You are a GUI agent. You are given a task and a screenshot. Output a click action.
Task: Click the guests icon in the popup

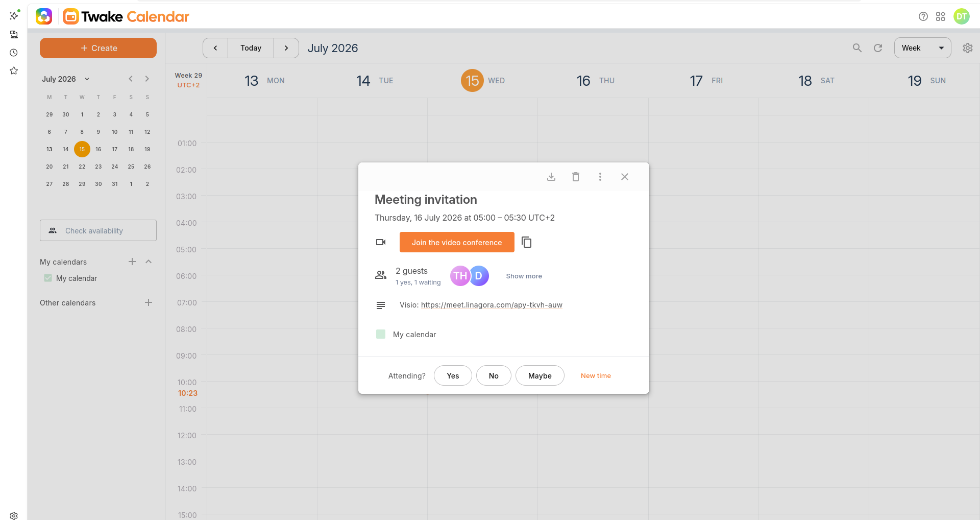tap(381, 275)
